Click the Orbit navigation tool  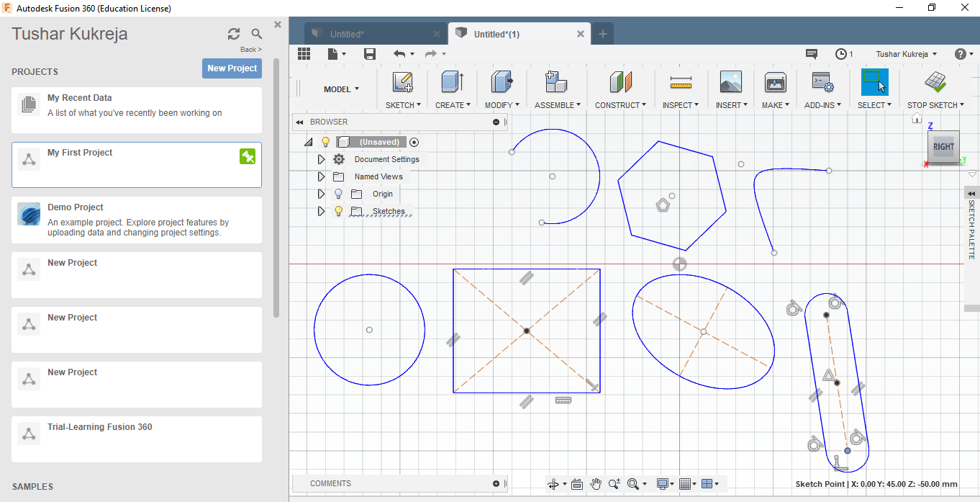tap(553, 484)
